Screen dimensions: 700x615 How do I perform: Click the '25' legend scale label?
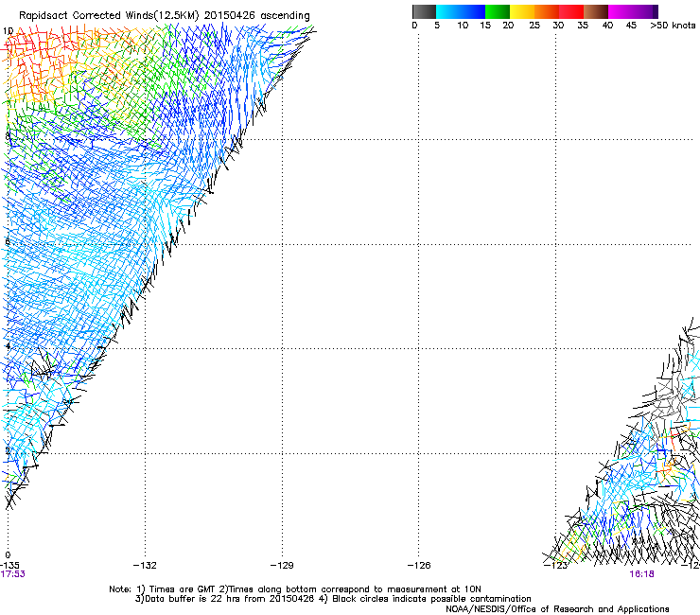pyautogui.click(x=534, y=26)
